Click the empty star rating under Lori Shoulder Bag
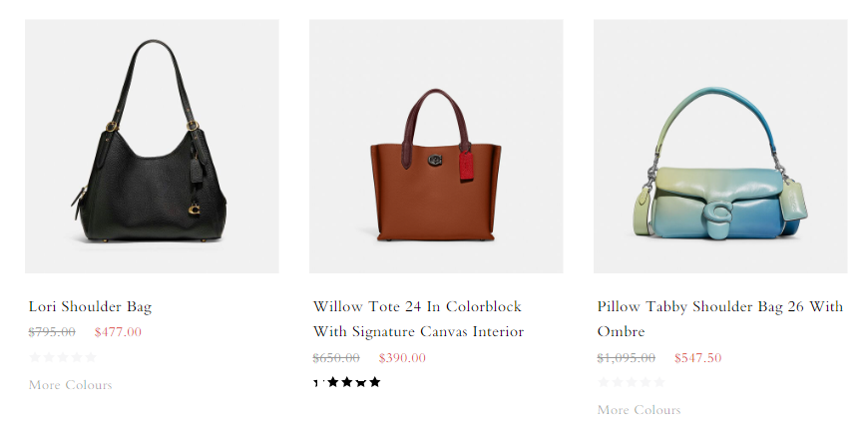 tap(63, 357)
